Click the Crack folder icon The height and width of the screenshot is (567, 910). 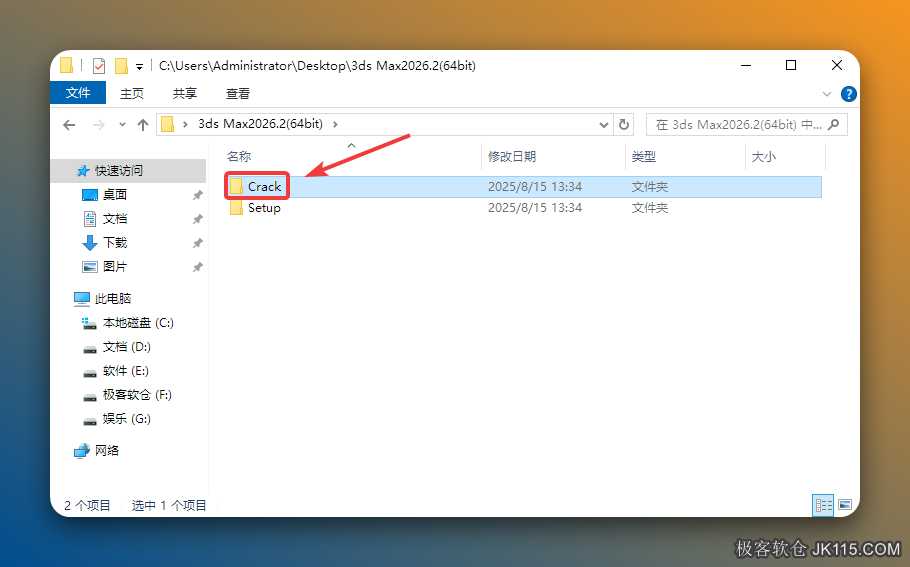(236, 186)
